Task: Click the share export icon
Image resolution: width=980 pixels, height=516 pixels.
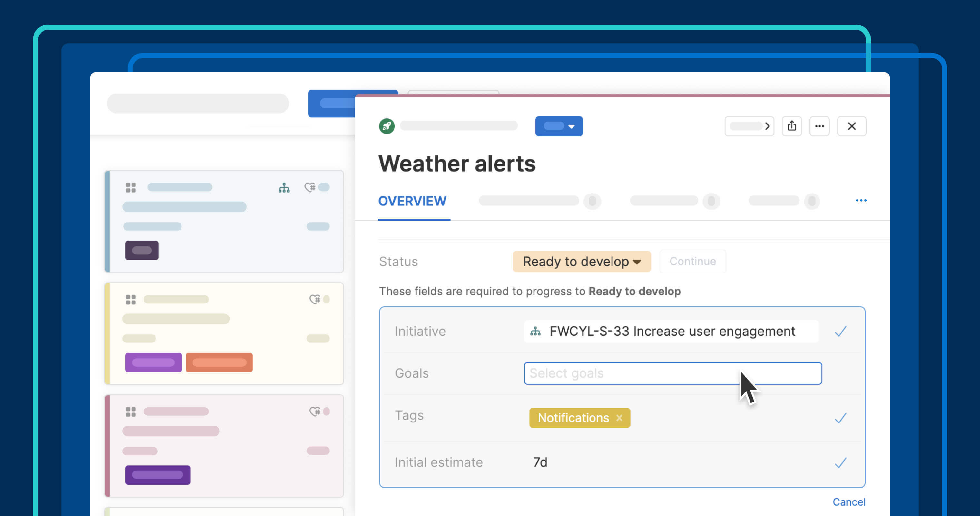Action: pos(792,126)
